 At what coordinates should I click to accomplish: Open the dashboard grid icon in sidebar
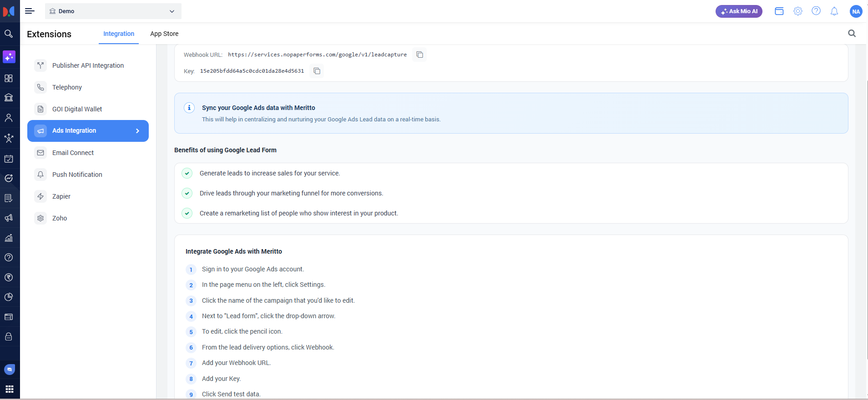click(9, 78)
